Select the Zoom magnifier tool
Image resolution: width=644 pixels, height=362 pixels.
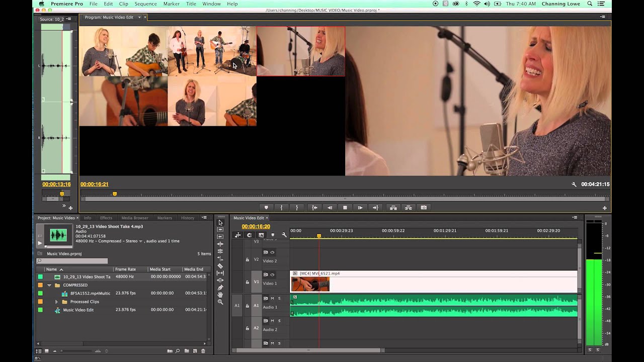click(220, 302)
